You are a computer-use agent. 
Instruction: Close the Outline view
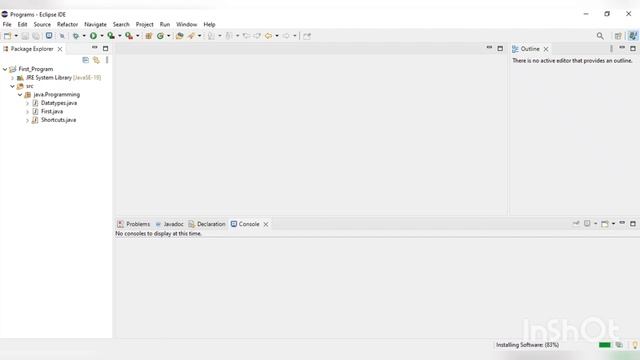click(546, 49)
